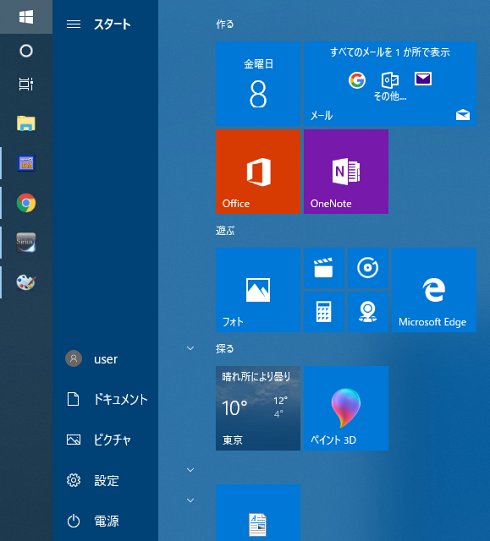Screen dimensions: 490x541
Task: Launch Google Chrome from the taskbar
Action: point(26,203)
